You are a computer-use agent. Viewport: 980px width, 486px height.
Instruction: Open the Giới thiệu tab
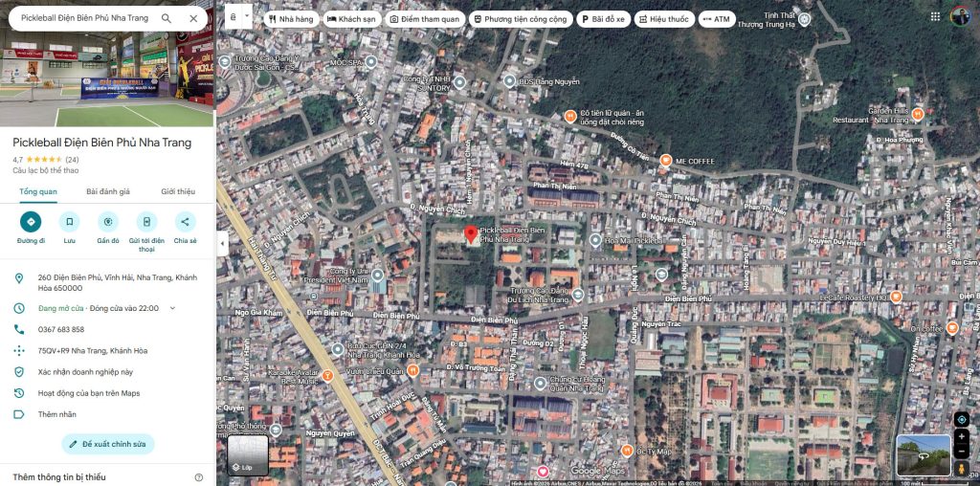178,191
